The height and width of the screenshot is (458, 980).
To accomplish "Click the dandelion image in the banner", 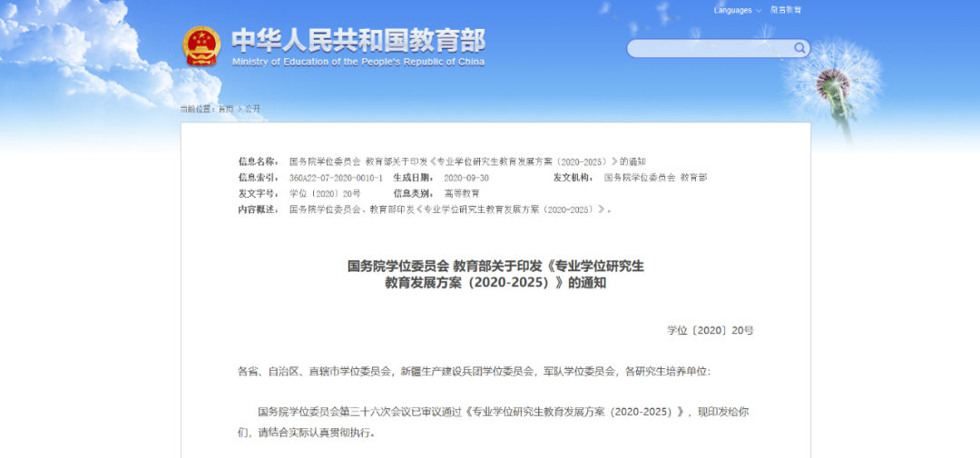I will click(839, 82).
